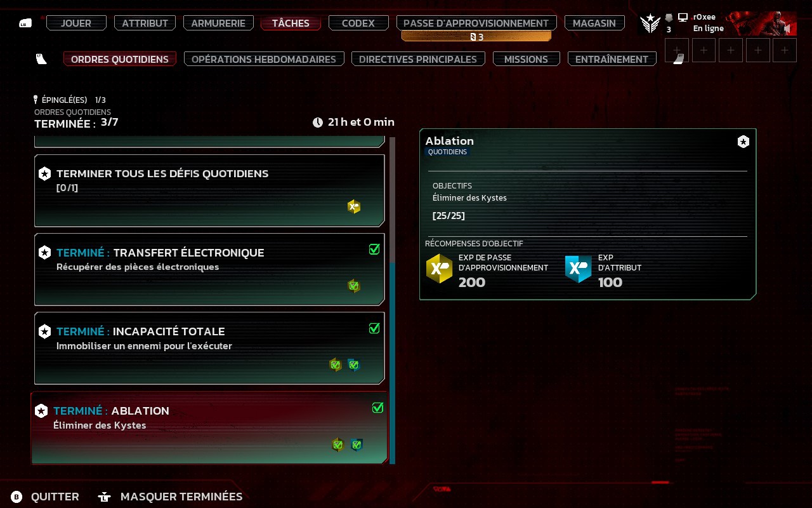Click the yellow XP icon on daily challenges card
Viewport: 812px width, 508px height.
click(x=354, y=206)
